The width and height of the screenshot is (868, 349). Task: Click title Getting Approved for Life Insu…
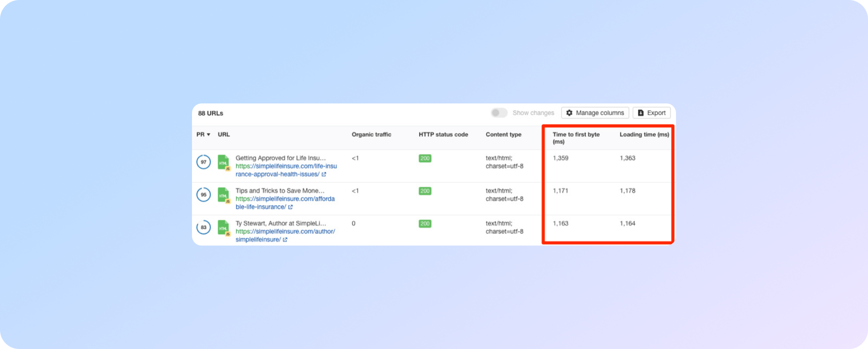[280, 158]
